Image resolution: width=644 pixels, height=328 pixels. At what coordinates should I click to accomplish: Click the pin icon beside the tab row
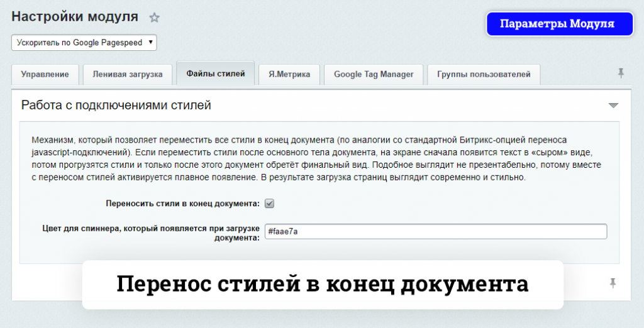coord(621,74)
